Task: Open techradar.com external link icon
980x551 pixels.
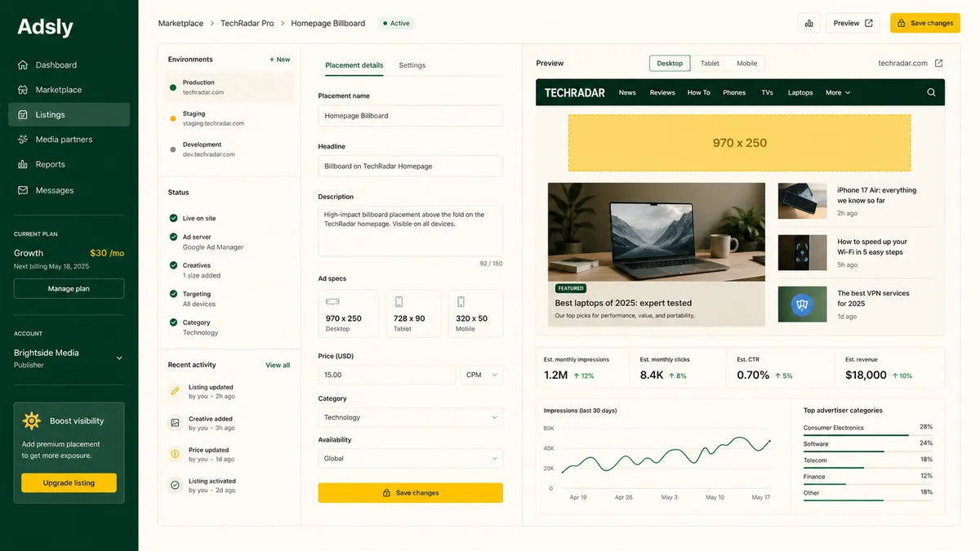Action: (x=938, y=63)
